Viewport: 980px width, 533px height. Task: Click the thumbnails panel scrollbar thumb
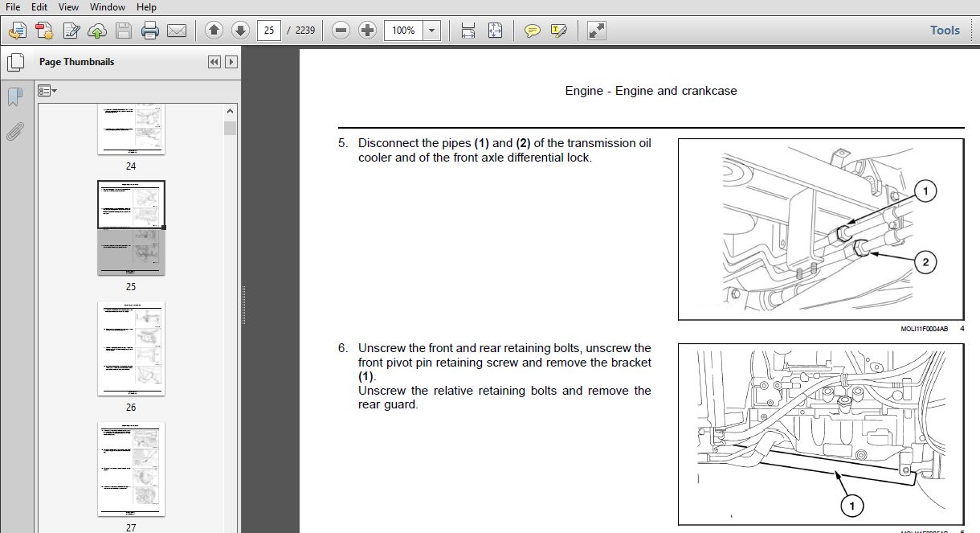click(231, 129)
